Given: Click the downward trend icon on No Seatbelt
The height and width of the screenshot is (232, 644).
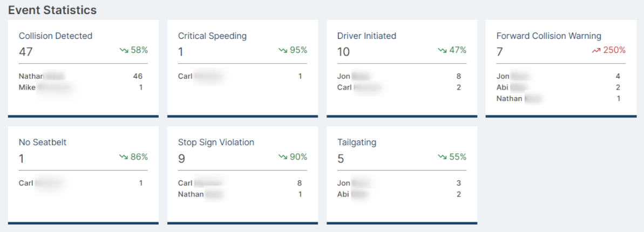Looking at the screenshot, I should 124,157.
